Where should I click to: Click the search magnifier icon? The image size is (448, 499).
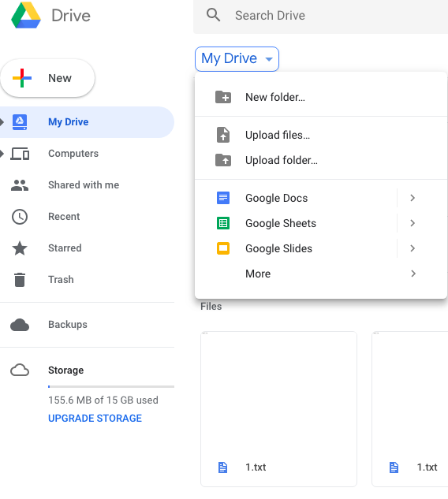[x=213, y=15]
